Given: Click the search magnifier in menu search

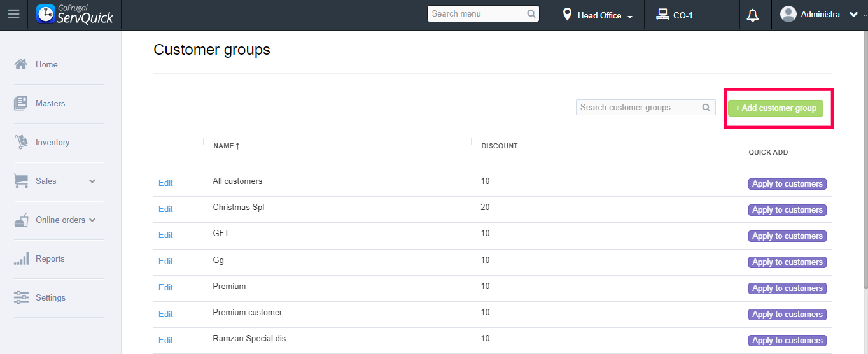Looking at the screenshot, I should [x=531, y=14].
